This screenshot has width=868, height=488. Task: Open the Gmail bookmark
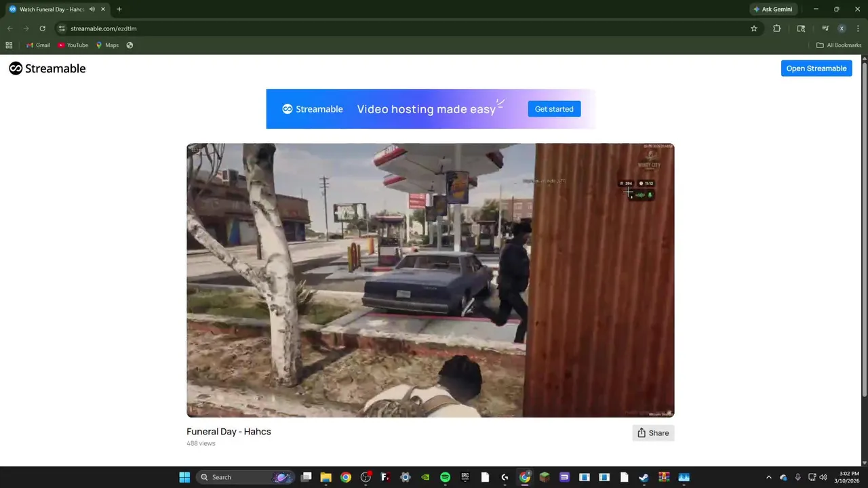pyautogui.click(x=38, y=45)
